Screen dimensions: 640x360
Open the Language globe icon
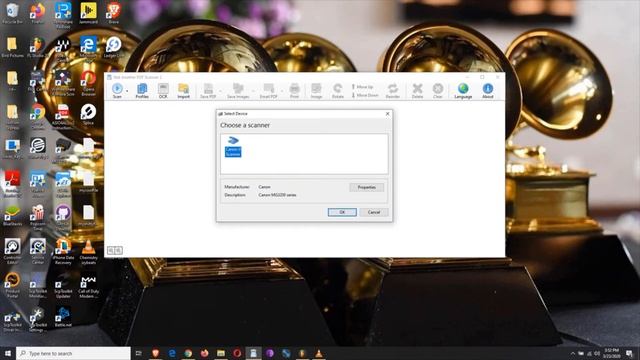coord(463,91)
